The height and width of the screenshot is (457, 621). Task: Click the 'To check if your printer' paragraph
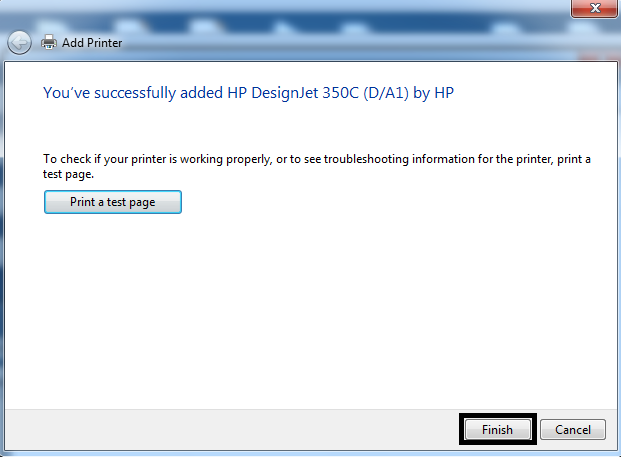pos(317,166)
